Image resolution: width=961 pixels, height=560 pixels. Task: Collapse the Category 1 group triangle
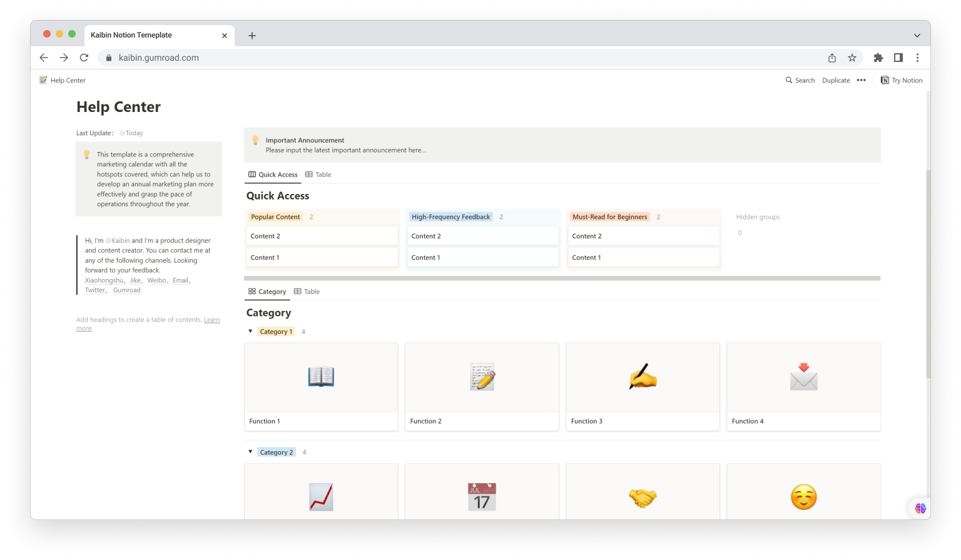click(250, 331)
